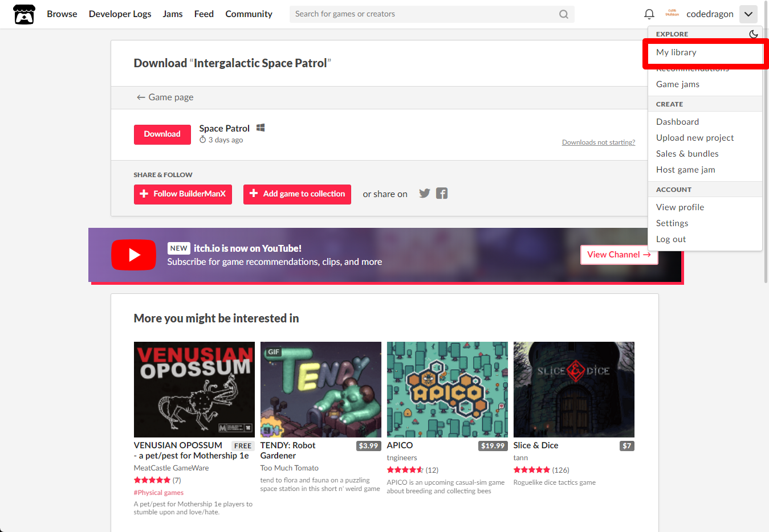Click Slice & Dice title link

tap(536, 445)
